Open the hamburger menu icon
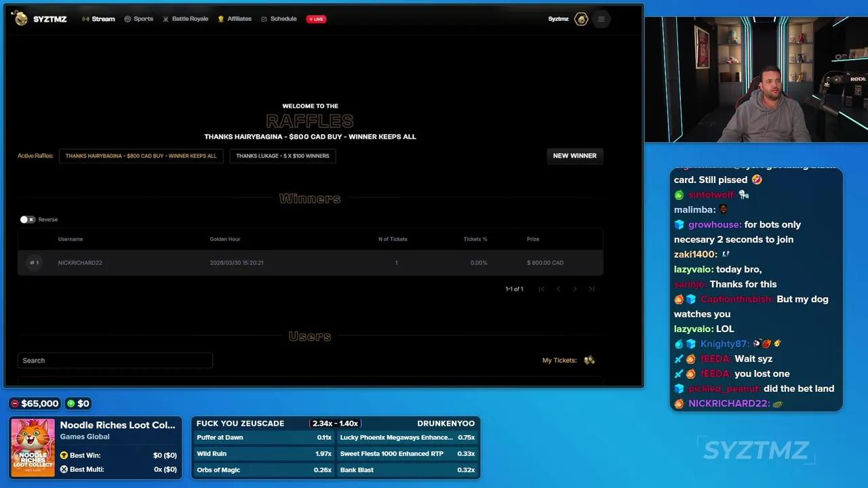This screenshot has height=488, width=868. [x=601, y=19]
